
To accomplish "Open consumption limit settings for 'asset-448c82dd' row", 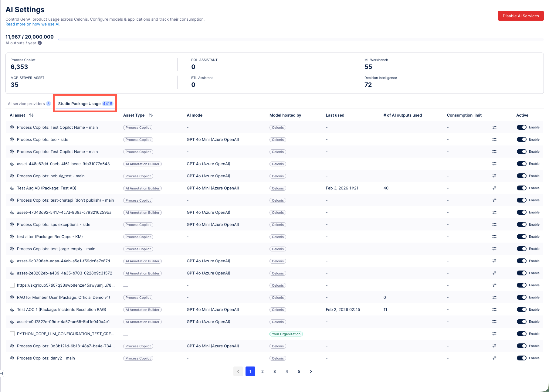I will coord(494,164).
